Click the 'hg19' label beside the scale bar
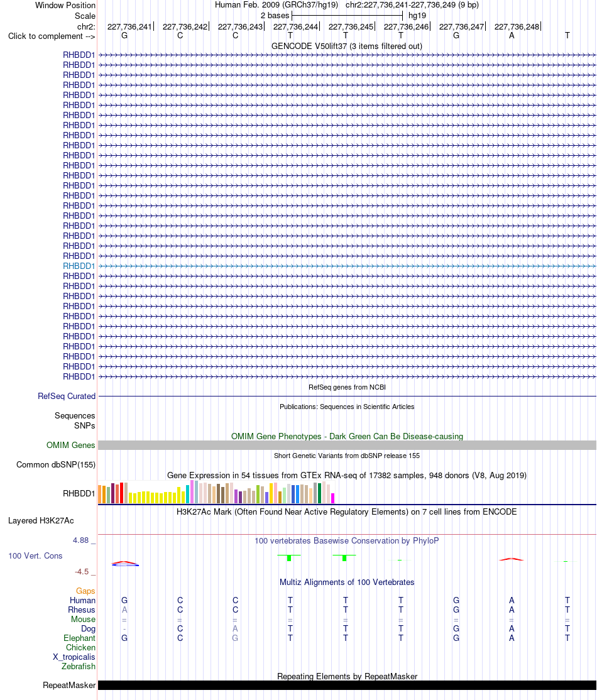Image resolution: width=597 pixels, height=700 pixels. coord(417,15)
